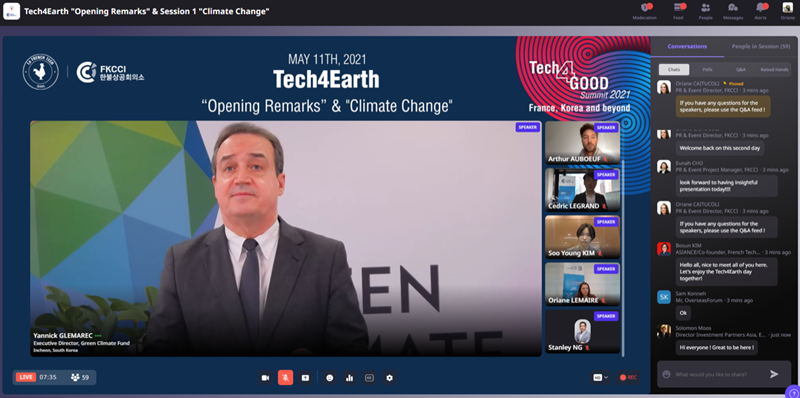Click Bosun KIM's chat avatar

point(664,249)
